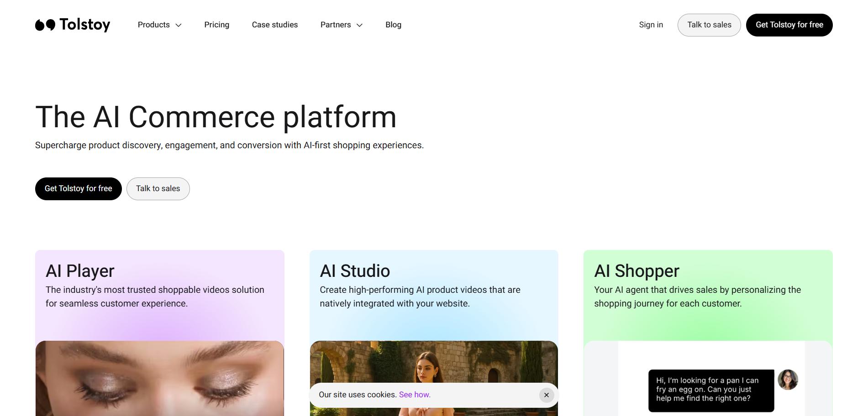Open the Products menu chevron
Viewport: 868px width, 416px height.
(178, 25)
